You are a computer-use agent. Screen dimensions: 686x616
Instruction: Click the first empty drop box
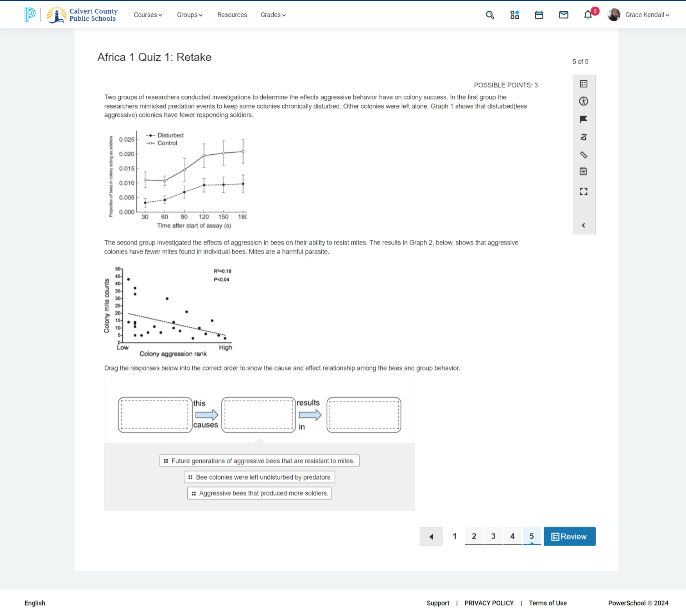coord(155,415)
